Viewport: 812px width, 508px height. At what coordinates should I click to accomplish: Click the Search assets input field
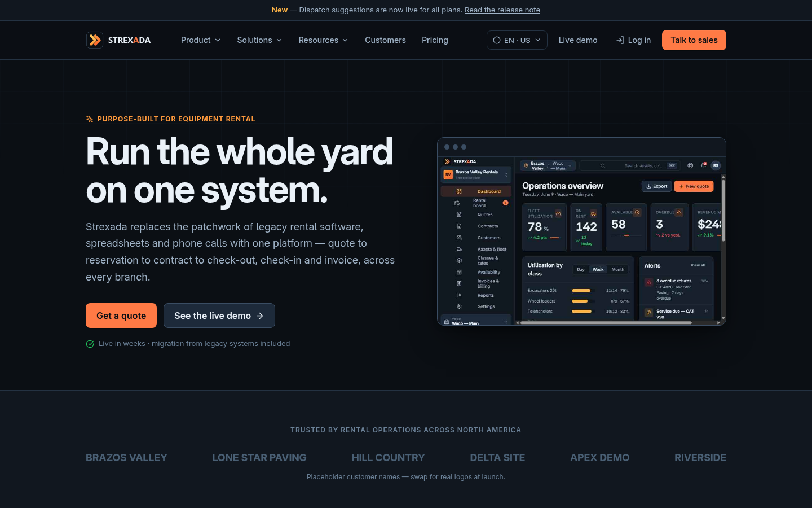630,165
